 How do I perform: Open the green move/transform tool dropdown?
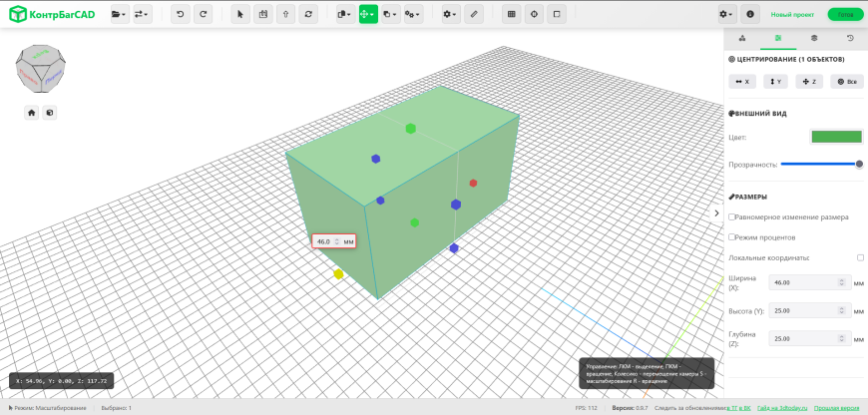point(369,14)
